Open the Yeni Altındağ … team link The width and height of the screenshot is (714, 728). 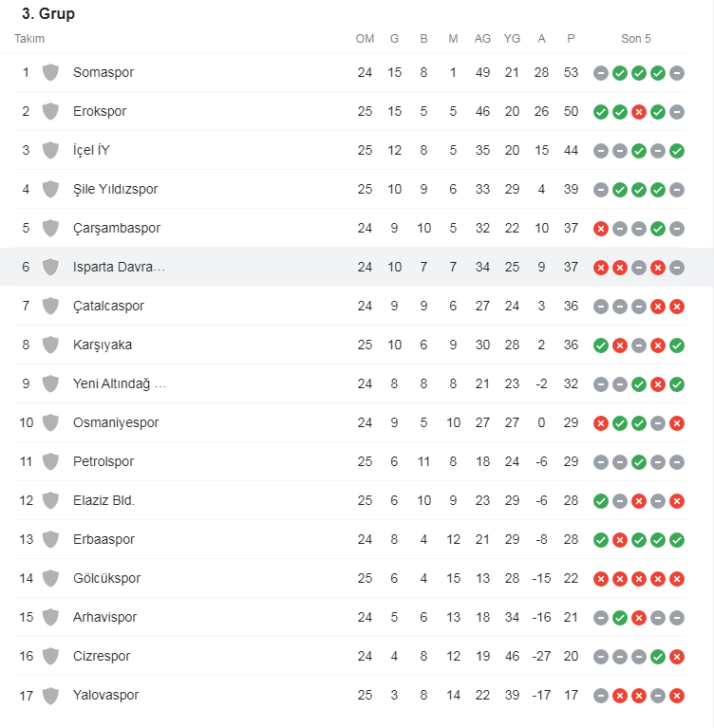click(120, 384)
